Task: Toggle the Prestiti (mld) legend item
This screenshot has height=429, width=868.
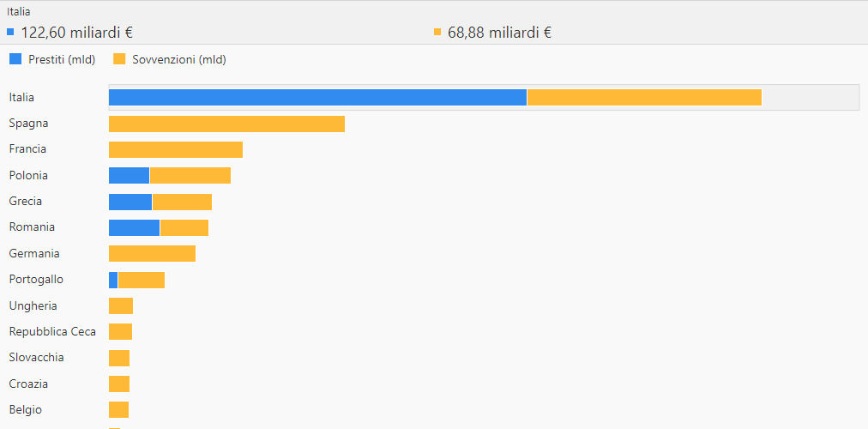Action: (x=52, y=60)
